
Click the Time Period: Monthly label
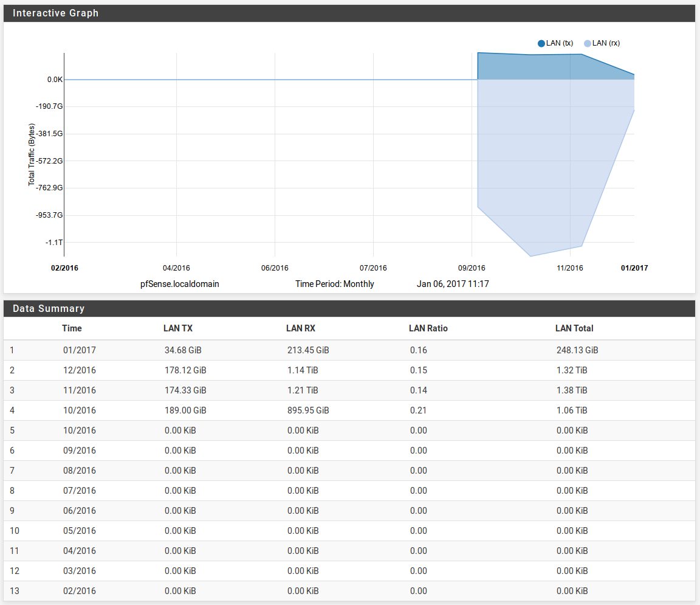coord(335,284)
